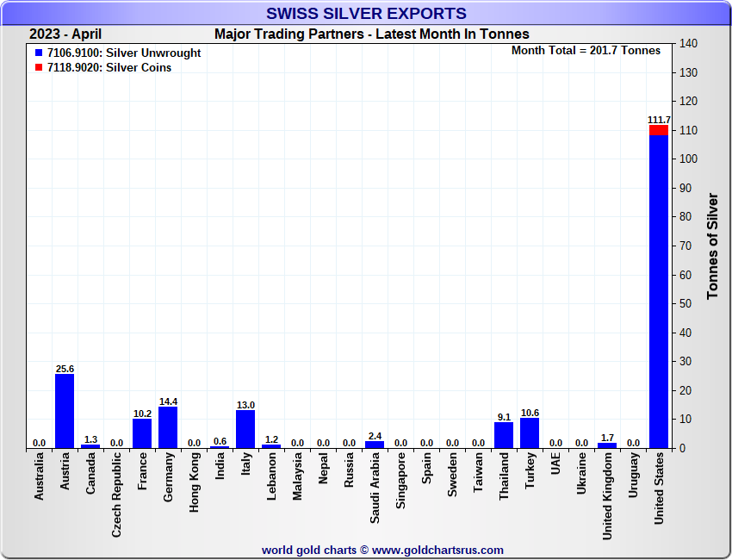Click the Thailand bar showing 9.1
The width and height of the screenshot is (732, 560).
pyautogui.click(x=504, y=435)
